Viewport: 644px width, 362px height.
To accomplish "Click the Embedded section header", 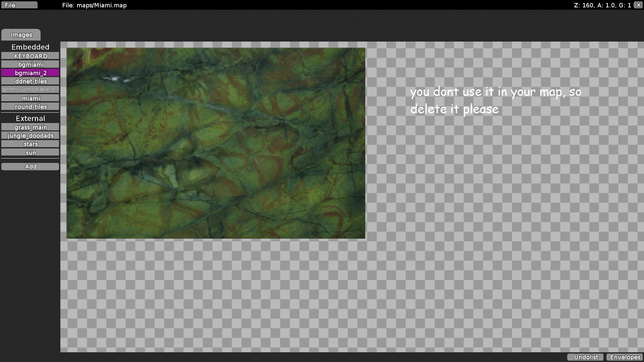I will pos(30,47).
